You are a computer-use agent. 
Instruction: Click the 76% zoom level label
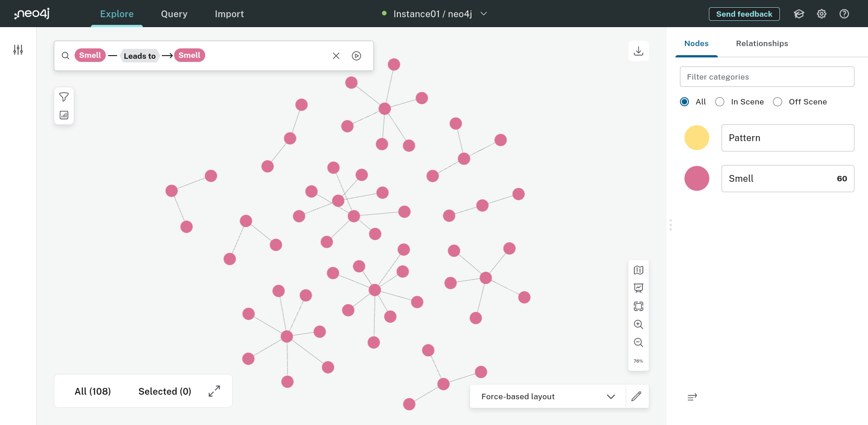(x=638, y=361)
